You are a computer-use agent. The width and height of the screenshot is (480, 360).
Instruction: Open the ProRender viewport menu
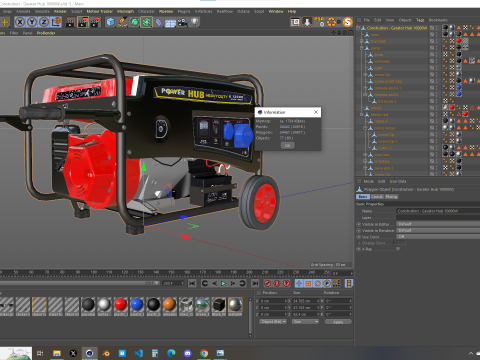[46, 33]
